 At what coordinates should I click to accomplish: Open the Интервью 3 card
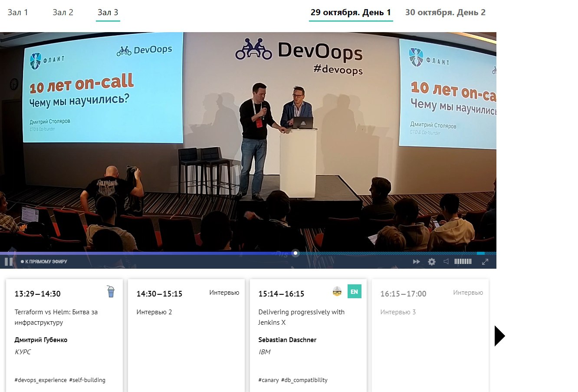[430, 336]
